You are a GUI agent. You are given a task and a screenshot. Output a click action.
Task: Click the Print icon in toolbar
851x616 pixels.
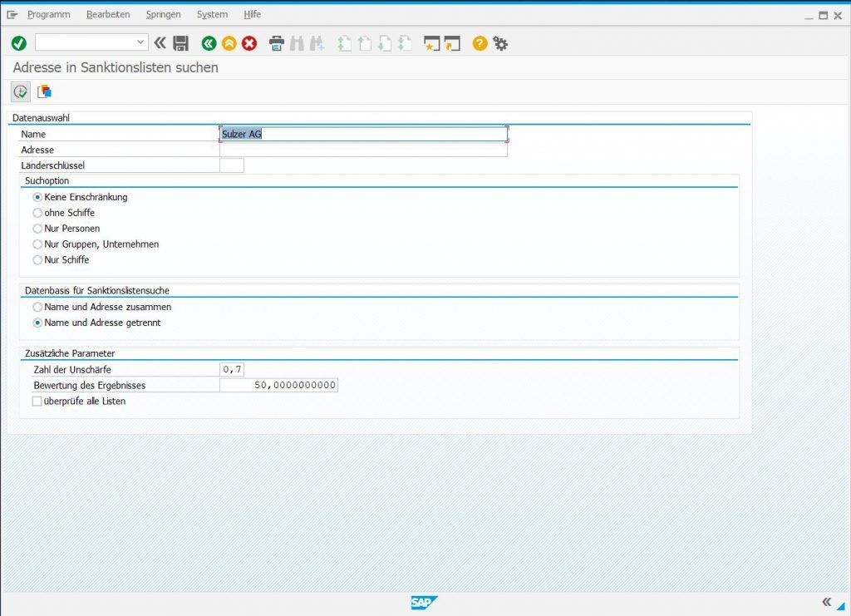coord(277,43)
